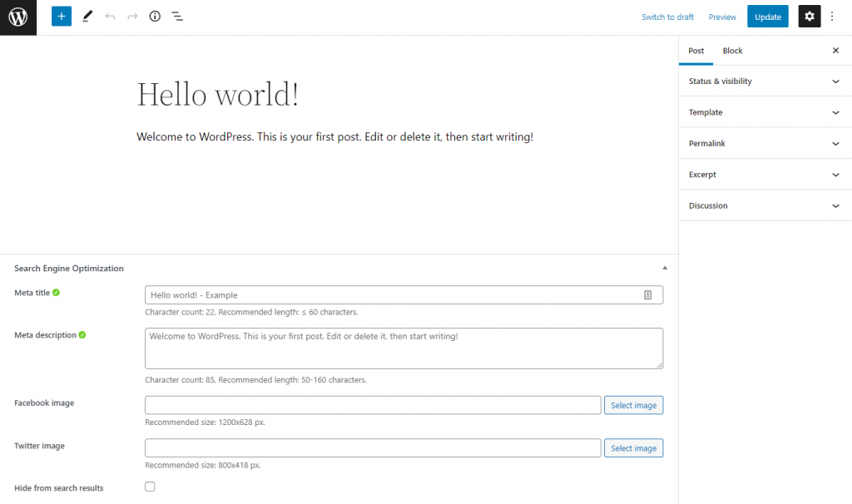
Task: Expand the Discussion section
Action: point(765,205)
